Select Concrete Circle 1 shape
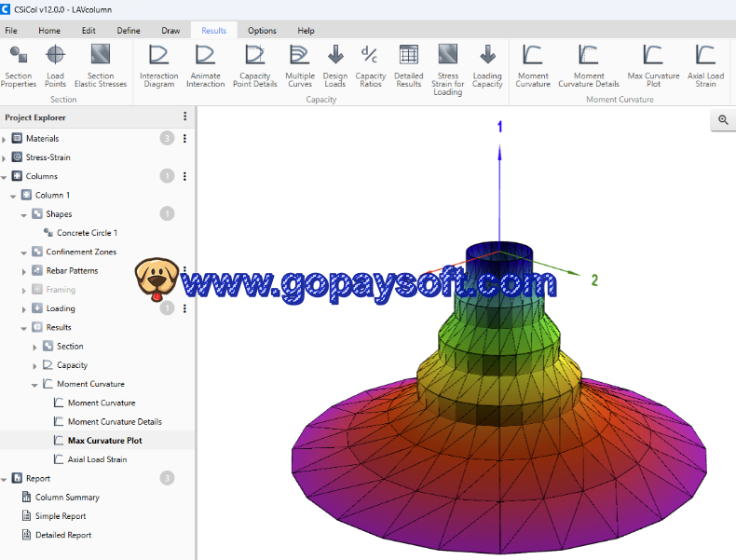Screen dimensions: 736x560 87,233
